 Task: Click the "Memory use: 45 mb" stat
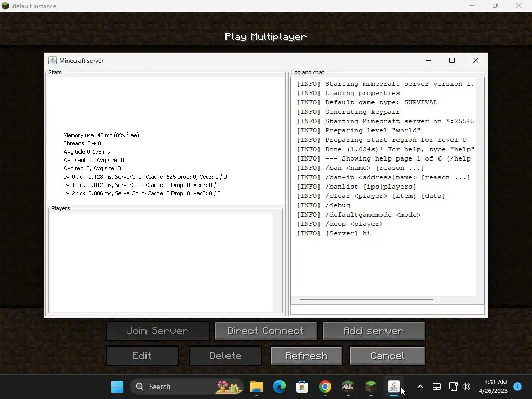tap(101, 135)
